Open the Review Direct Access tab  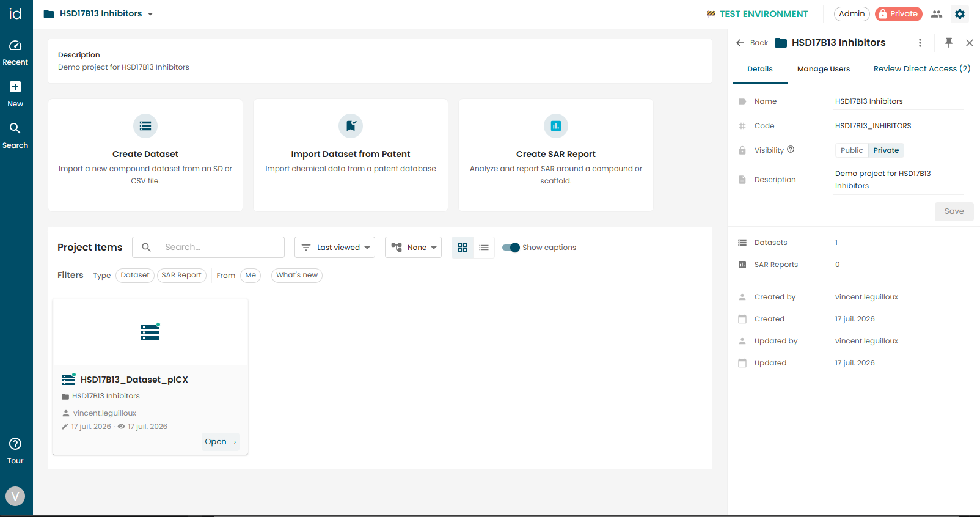pyautogui.click(x=922, y=69)
